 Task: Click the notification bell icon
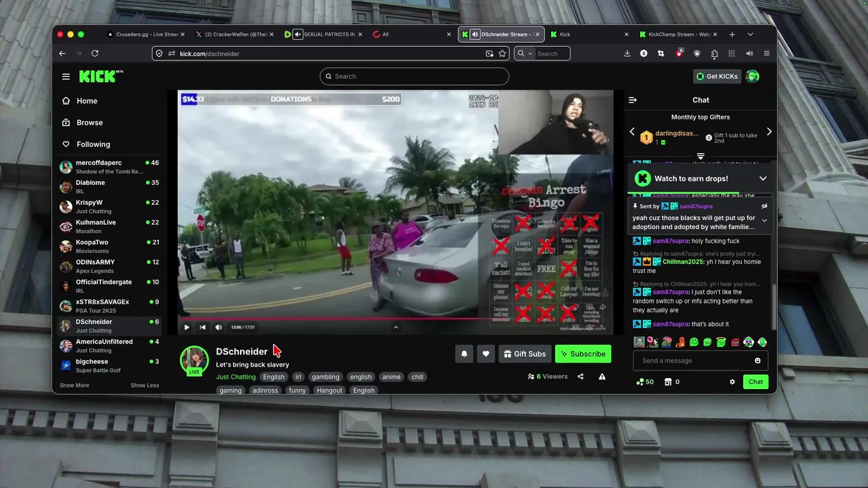464,354
